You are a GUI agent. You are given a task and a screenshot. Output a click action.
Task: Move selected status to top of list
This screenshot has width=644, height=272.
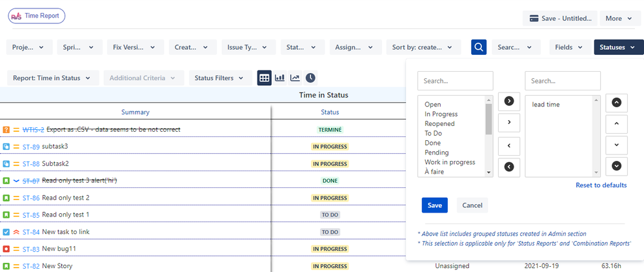(x=616, y=103)
